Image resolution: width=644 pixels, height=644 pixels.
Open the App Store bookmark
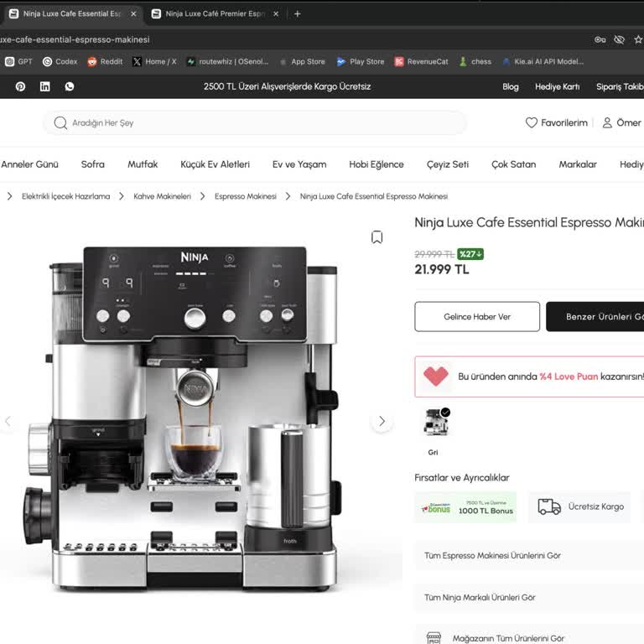[302, 61]
